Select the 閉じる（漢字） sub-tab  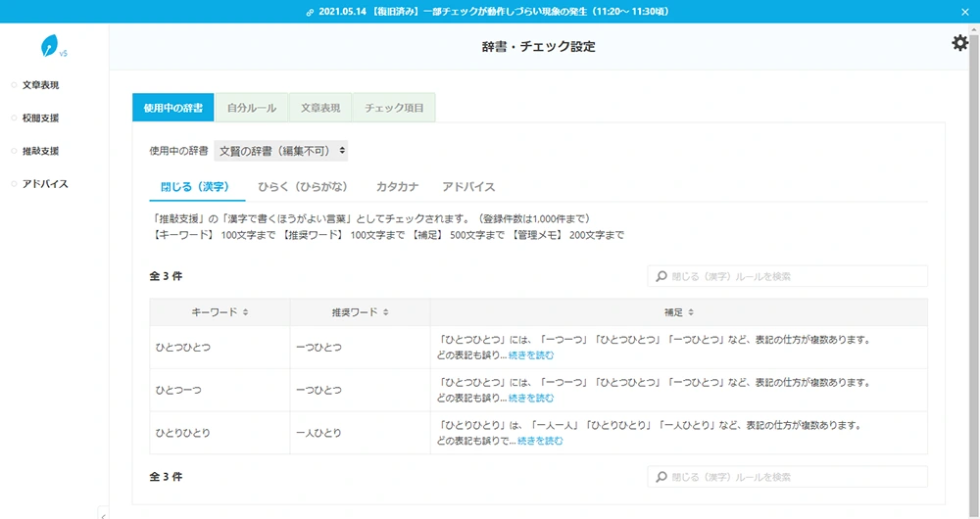pyautogui.click(x=197, y=187)
